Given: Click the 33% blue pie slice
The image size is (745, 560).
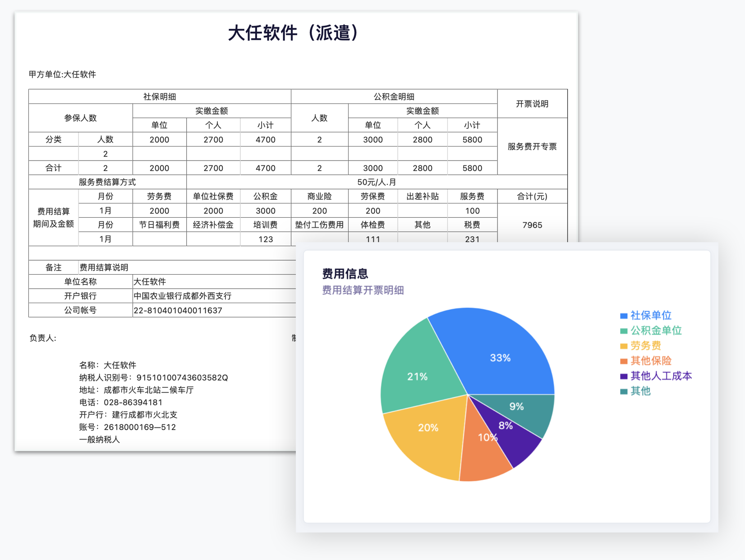Looking at the screenshot, I should [x=501, y=358].
